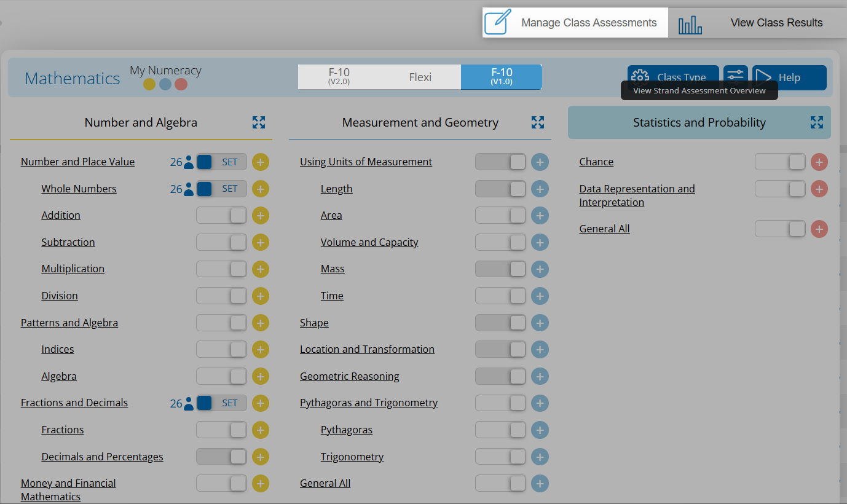
Task: Click the blue My Numeracy dot
Action: (x=165, y=84)
